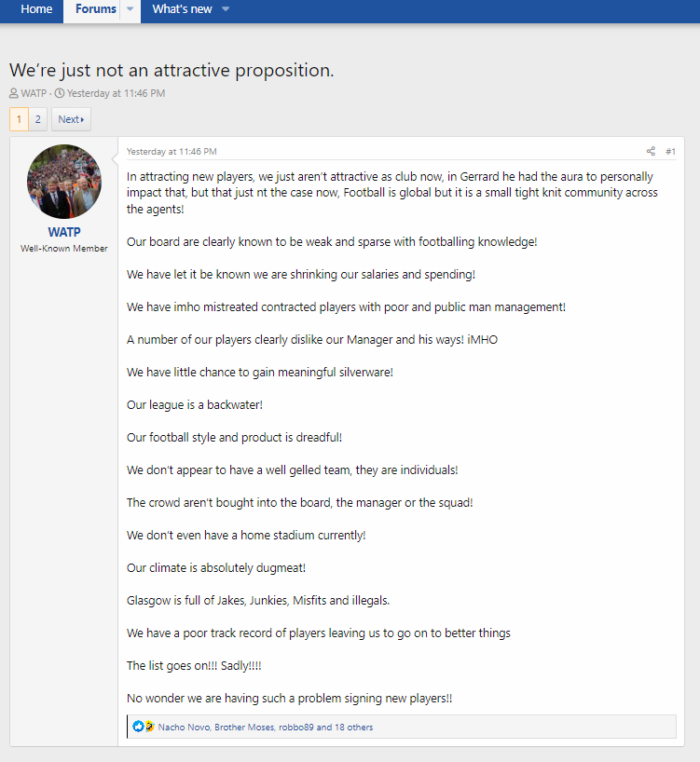Open WATP's profile avatar picture
This screenshot has height=762, width=700.
[x=64, y=182]
